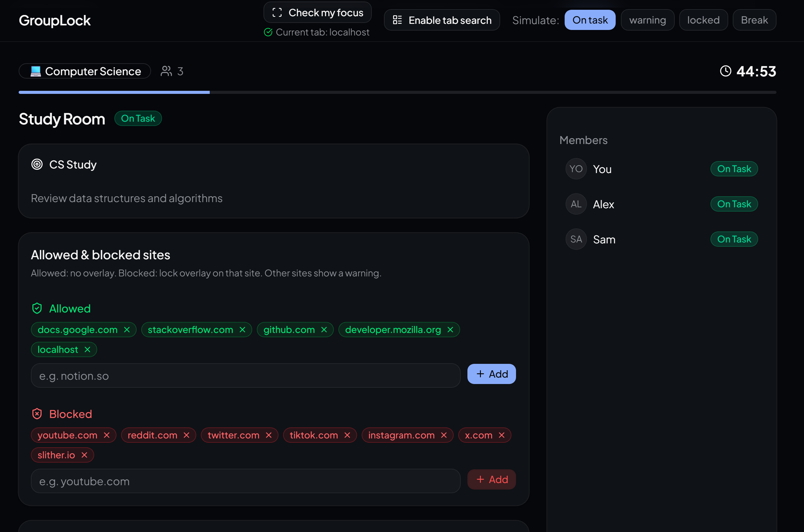Remove docs.google.com from allowed list
Viewport: 804px width, 532px height.
[127, 330]
